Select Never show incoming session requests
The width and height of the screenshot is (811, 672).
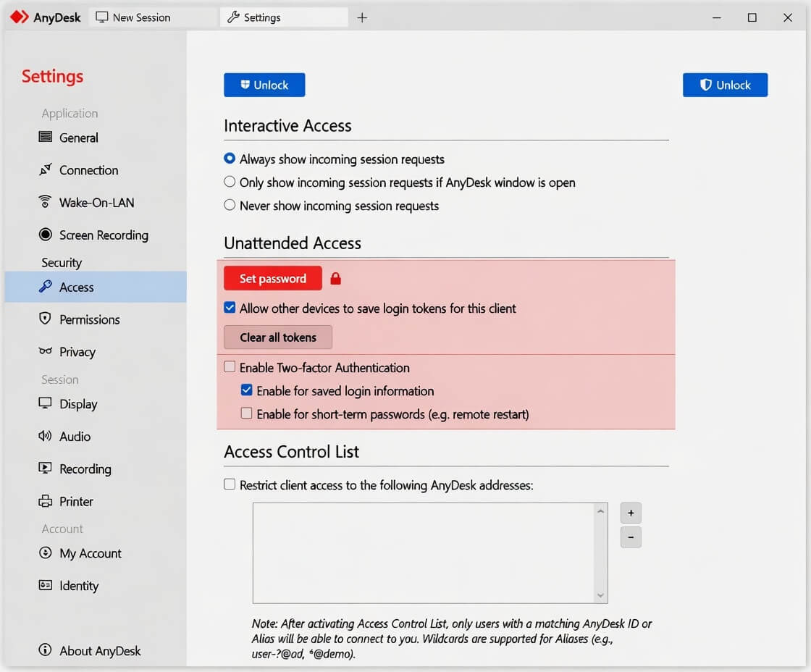[230, 205]
